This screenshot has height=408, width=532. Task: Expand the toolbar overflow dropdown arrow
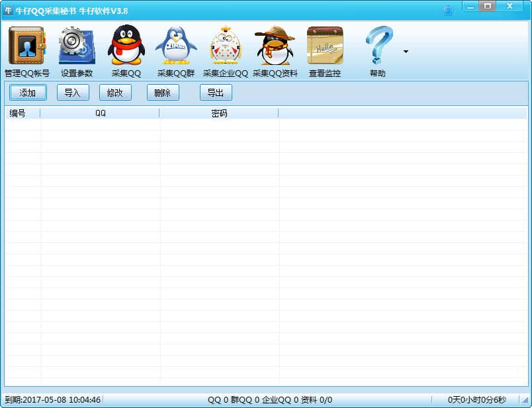[406, 52]
